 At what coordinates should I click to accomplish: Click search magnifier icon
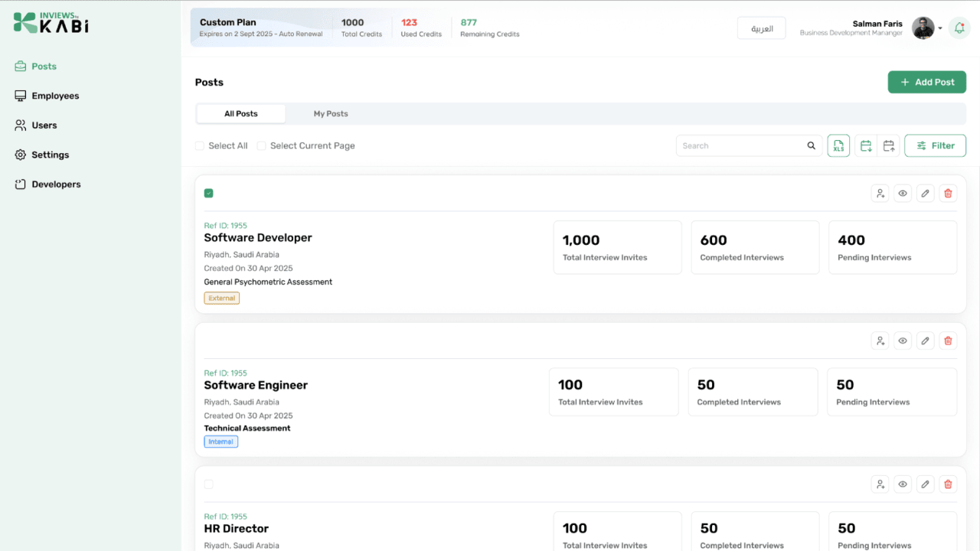(812, 145)
